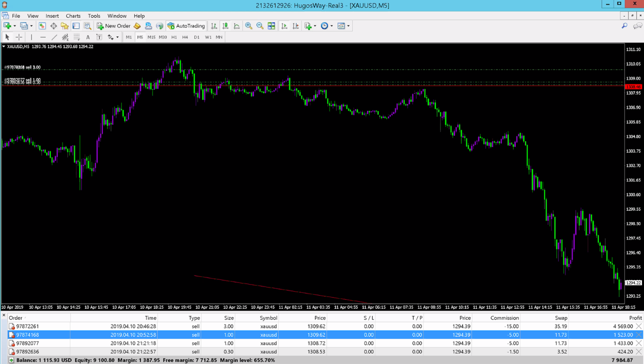Image resolution: width=644 pixels, height=364 pixels.
Task: Open the Tools menu
Action: [94, 16]
